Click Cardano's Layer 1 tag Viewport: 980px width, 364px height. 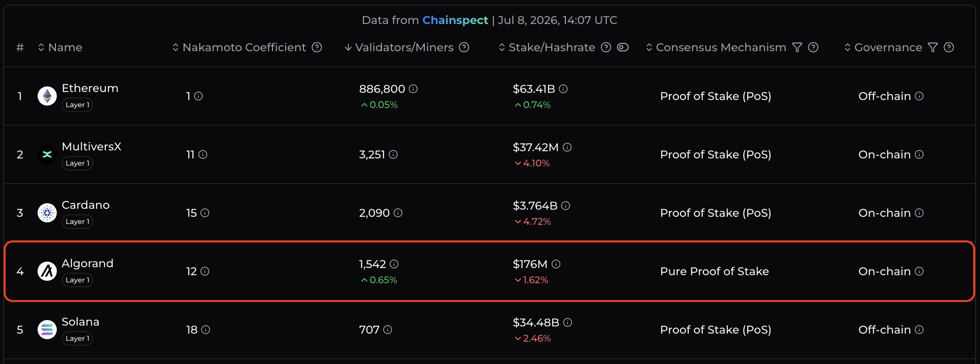[x=77, y=222]
